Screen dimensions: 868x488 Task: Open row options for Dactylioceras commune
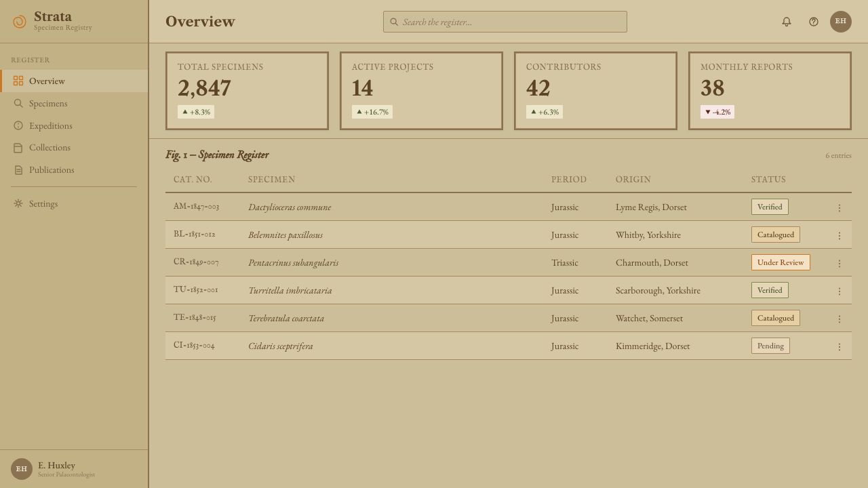(x=840, y=208)
